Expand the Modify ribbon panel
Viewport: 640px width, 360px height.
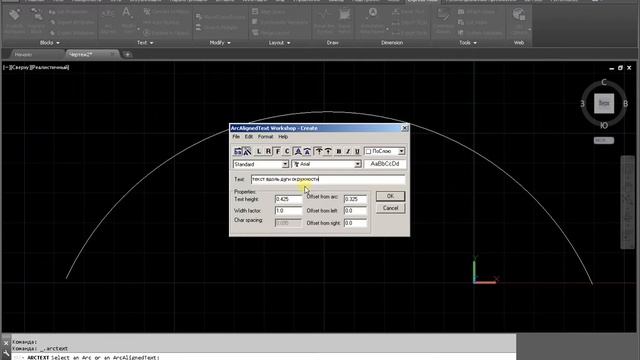pos(220,42)
